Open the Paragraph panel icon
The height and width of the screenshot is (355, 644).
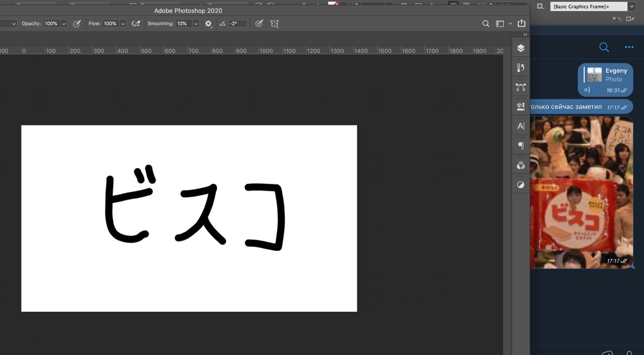click(x=521, y=146)
